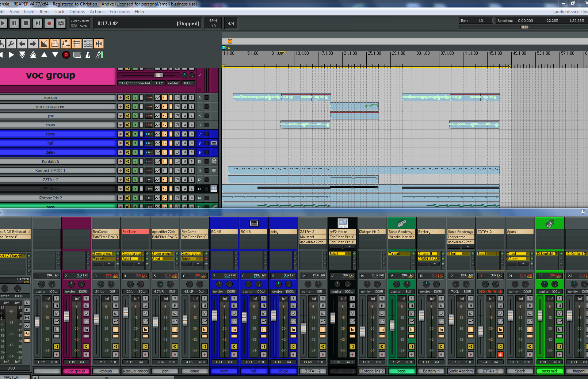This screenshot has height=379, width=588.
Task: Click the playback Rate slider
Action: point(524,27)
